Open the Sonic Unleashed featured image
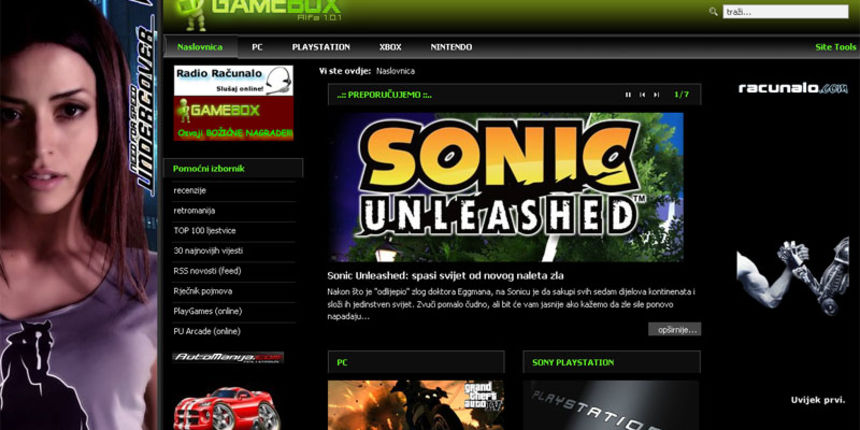 coord(507,187)
